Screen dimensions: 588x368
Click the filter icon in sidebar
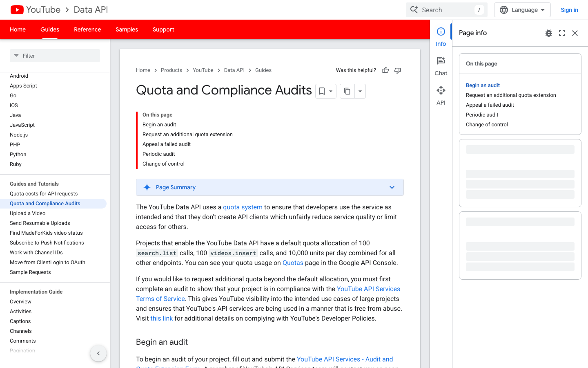(16, 56)
